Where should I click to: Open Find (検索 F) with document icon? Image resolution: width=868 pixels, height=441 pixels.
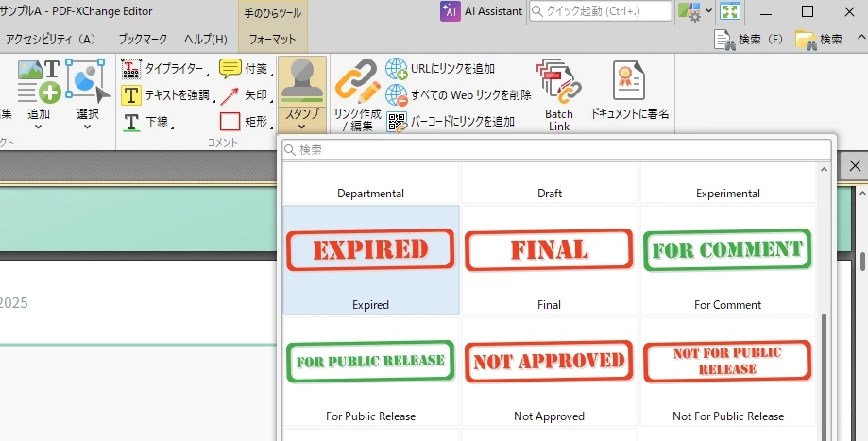click(749, 40)
